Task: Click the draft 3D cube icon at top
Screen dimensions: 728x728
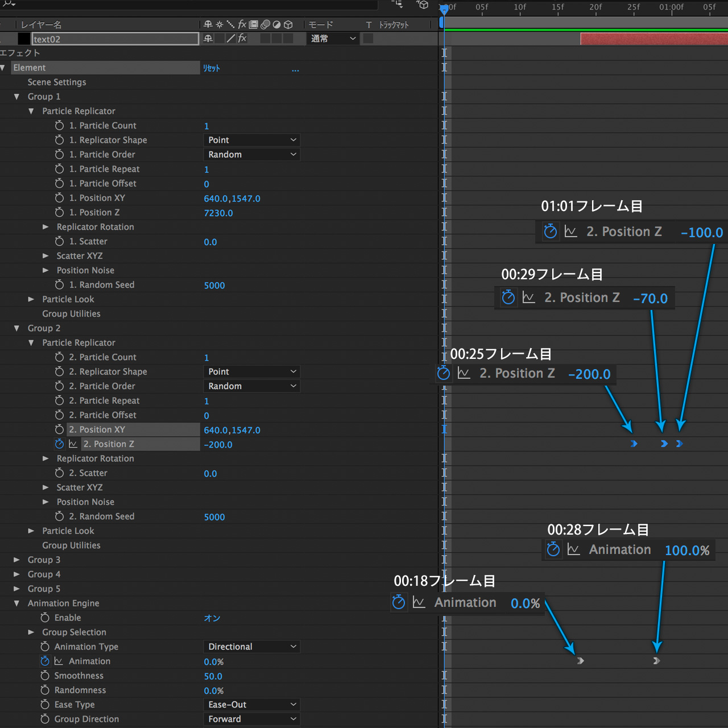Action: pyautogui.click(x=423, y=5)
